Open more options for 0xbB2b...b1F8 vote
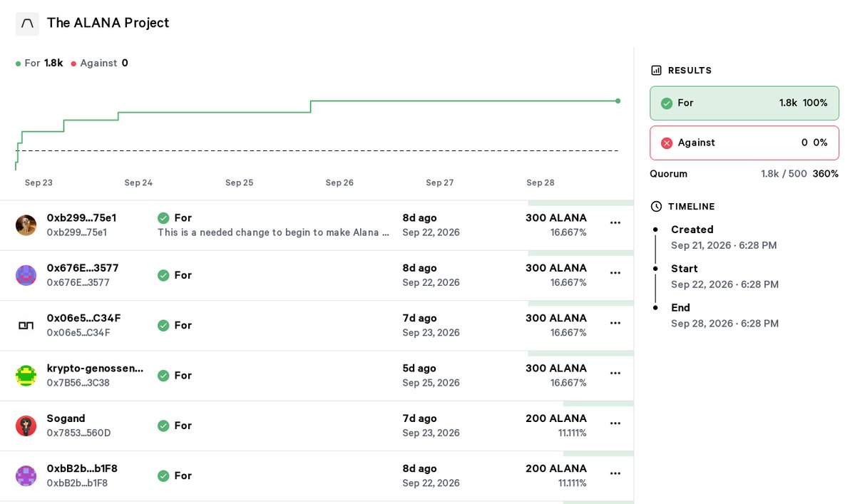 click(x=615, y=473)
